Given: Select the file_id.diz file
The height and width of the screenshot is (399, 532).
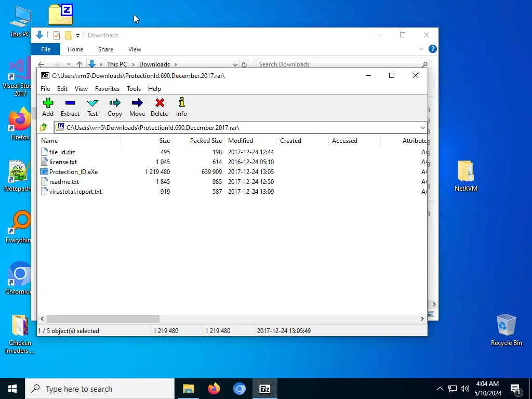Looking at the screenshot, I should 62,152.
